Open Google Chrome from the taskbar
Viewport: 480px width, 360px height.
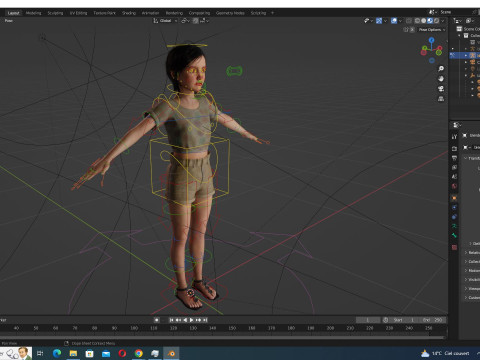tap(139, 353)
